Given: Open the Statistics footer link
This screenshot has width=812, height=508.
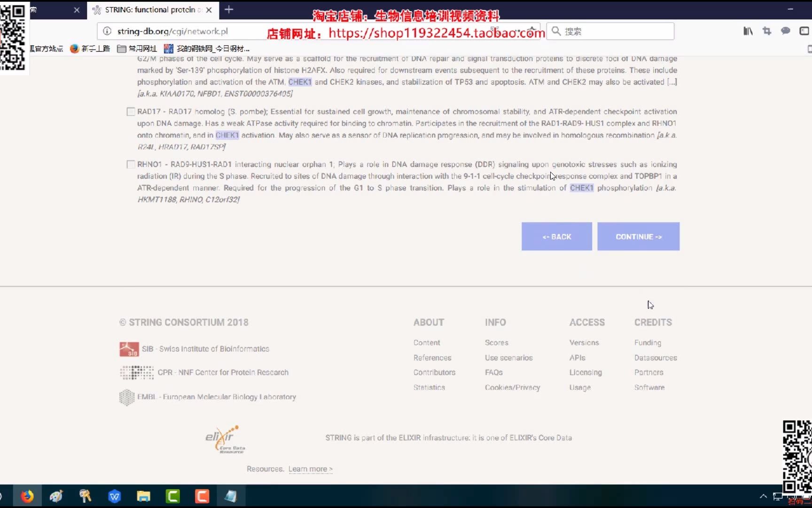Looking at the screenshot, I should pos(429,388).
